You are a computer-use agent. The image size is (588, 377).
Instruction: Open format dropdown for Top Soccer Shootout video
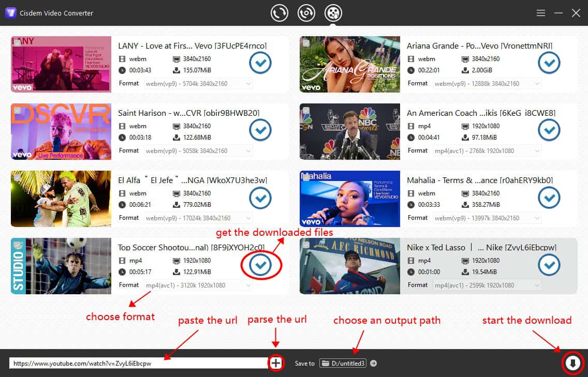[198, 285]
